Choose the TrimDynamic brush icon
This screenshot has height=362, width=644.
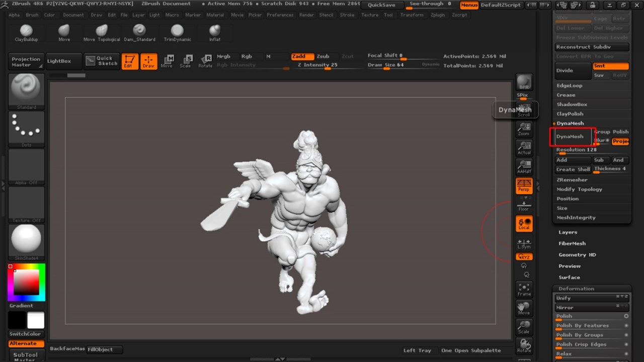tap(177, 32)
